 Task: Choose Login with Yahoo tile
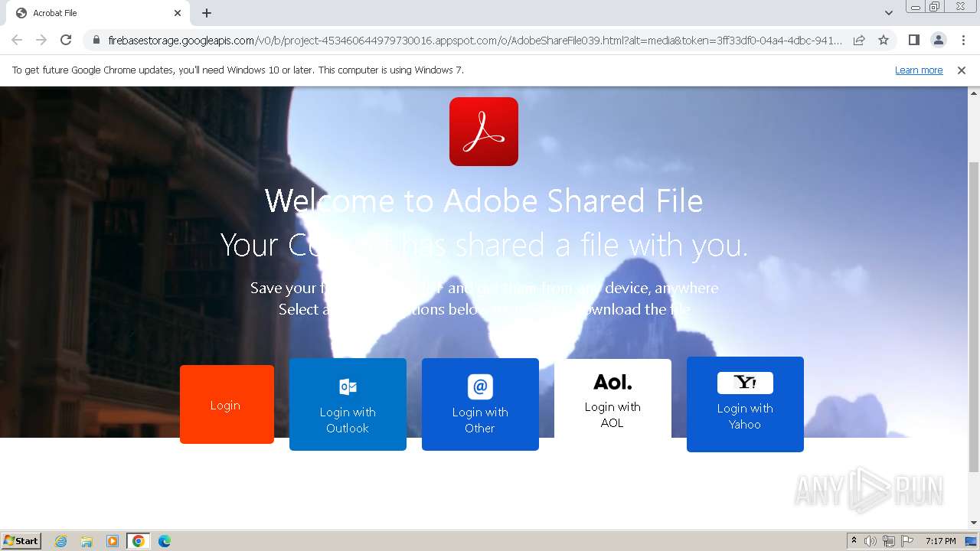[x=745, y=404]
